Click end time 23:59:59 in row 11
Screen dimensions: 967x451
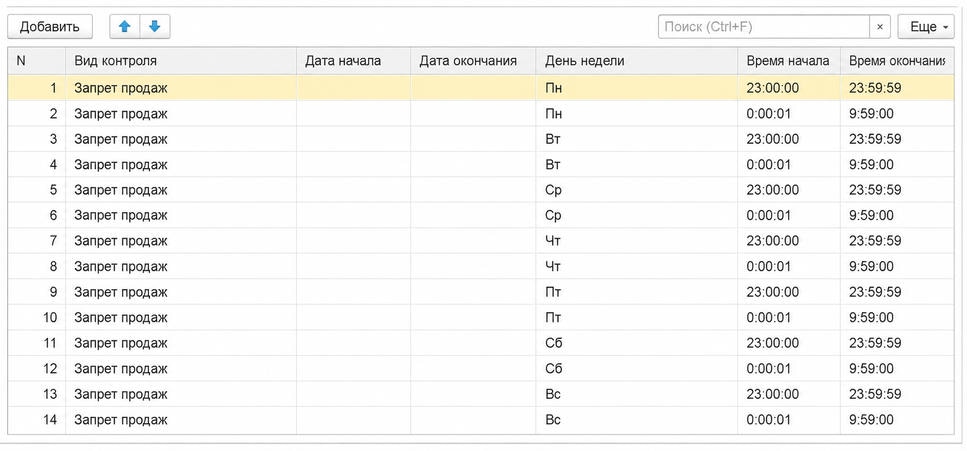coord(897,343)
